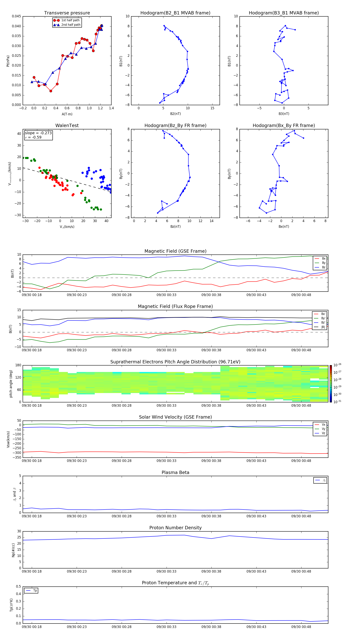Click the 'A(T·m)' x-axis label
The height and width of the screenshot is (644, 351).
pyautogui.click(x=67, y=114)
